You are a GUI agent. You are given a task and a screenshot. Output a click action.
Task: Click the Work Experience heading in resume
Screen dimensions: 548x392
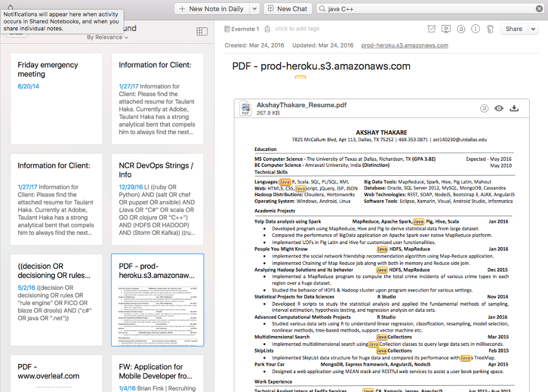(x=273, y=382)
